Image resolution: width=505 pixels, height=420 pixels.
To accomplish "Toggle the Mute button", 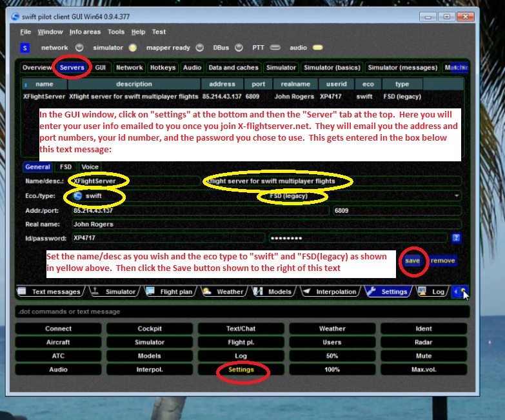I will click(423, 356).
